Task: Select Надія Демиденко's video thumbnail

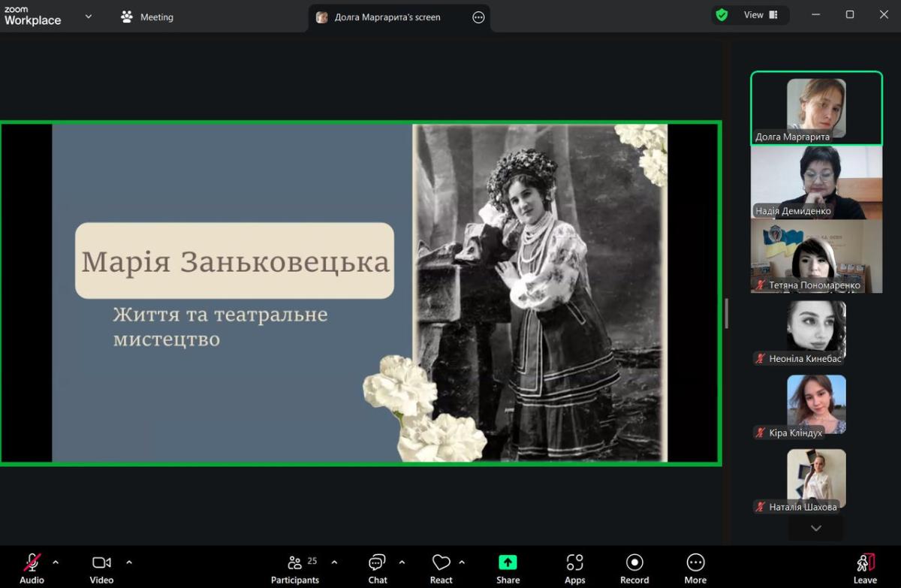Action: click(x=816, y=182)
